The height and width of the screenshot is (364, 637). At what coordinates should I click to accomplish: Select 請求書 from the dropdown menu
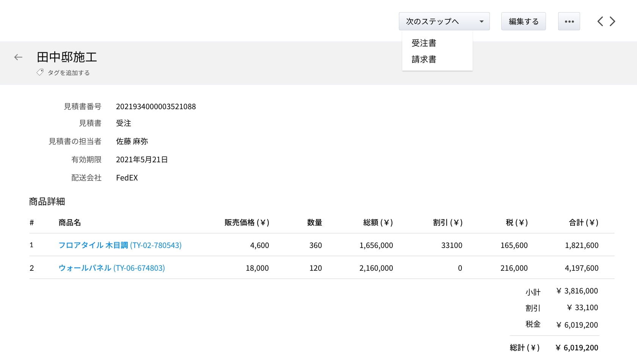point(424,60)
